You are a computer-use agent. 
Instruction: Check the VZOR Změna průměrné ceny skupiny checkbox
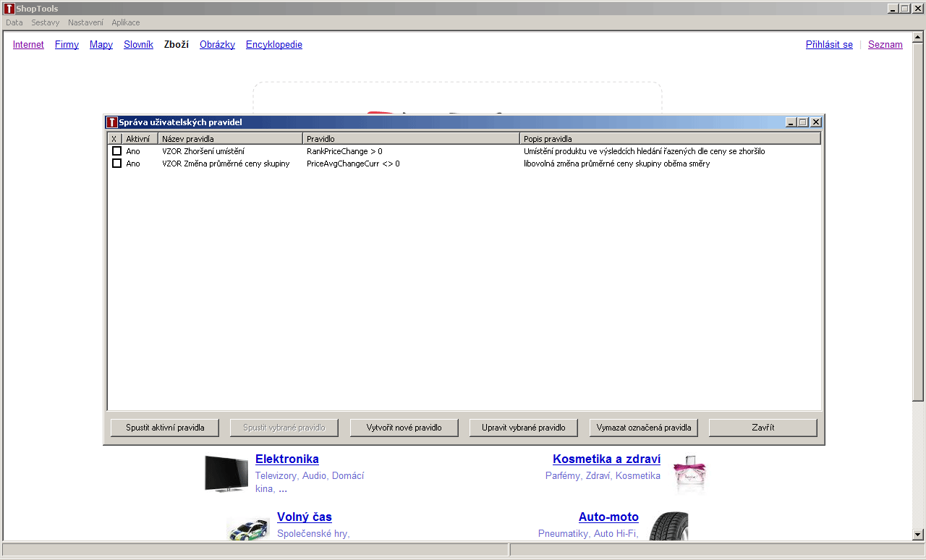click(116, 164)
